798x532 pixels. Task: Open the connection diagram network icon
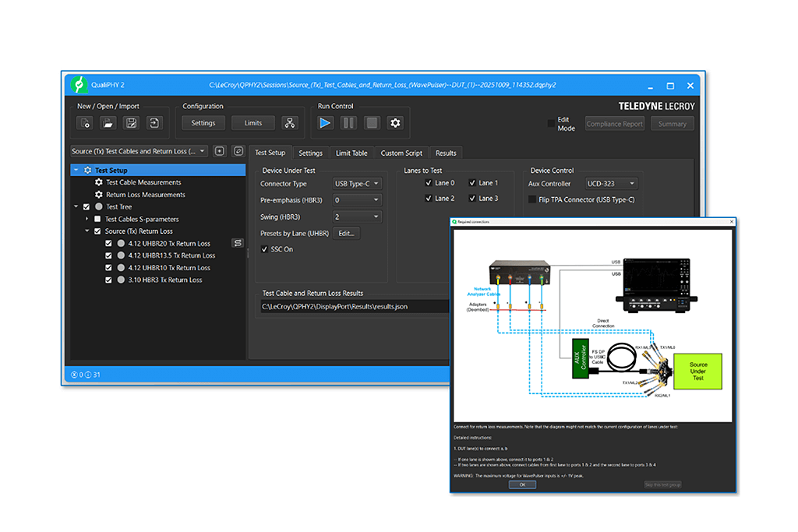coord(290,123)
